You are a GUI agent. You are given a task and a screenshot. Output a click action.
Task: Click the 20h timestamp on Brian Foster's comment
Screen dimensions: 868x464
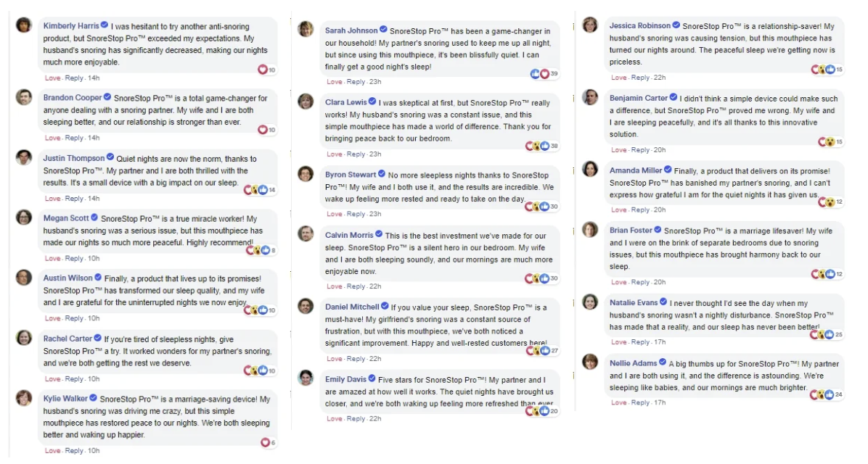click(x=660, y=282)
